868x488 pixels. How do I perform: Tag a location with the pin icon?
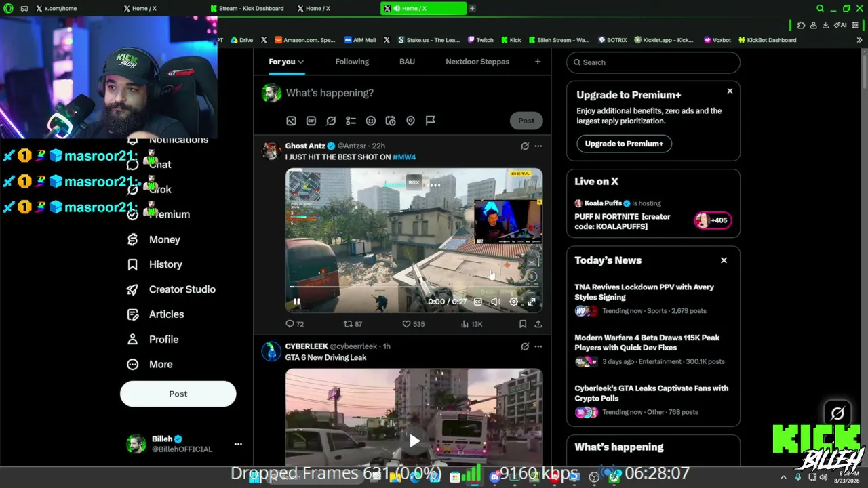coord(410,121)
